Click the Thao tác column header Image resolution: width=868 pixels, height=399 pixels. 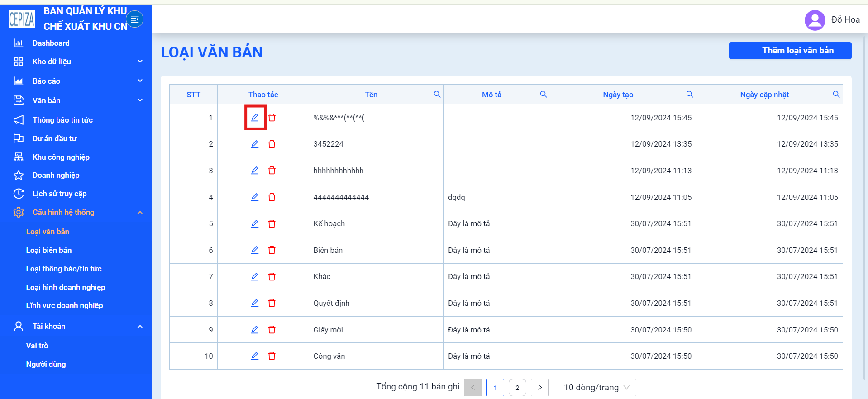(263, 95)
